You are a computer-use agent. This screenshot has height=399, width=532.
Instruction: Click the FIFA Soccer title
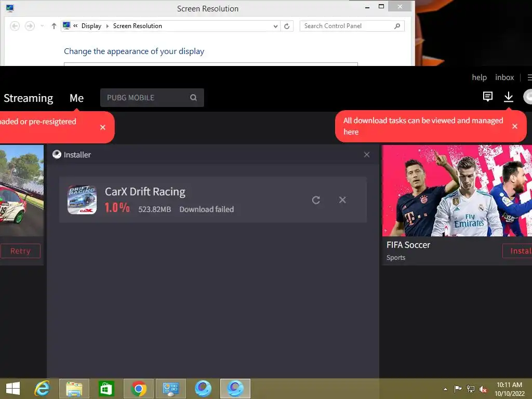(408, 245)
